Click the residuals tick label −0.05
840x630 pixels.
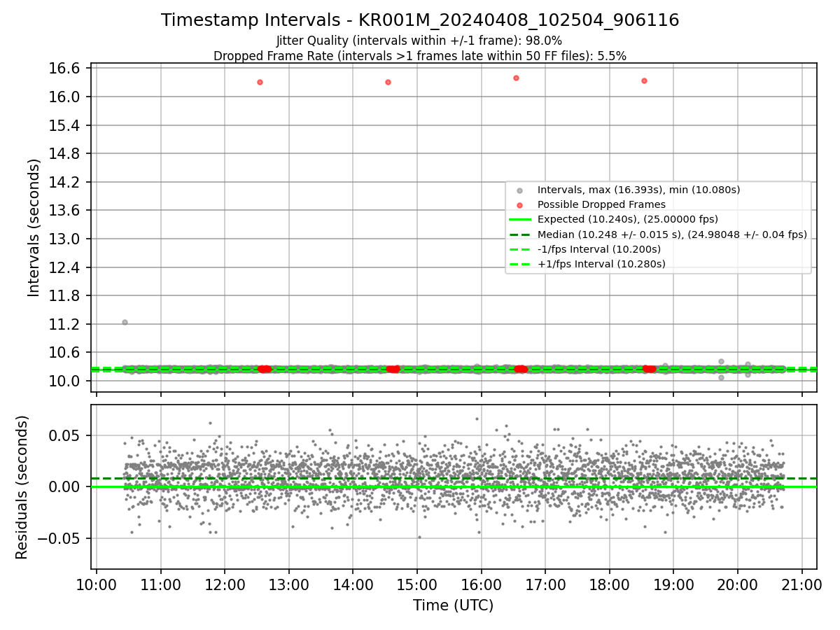(x=60, y=538)
